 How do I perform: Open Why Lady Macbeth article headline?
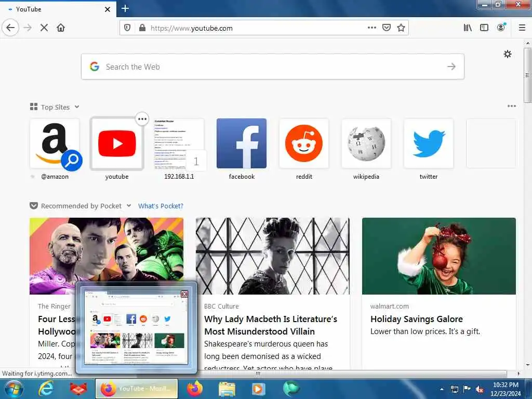pyautogui.click(x=270, y=325)
